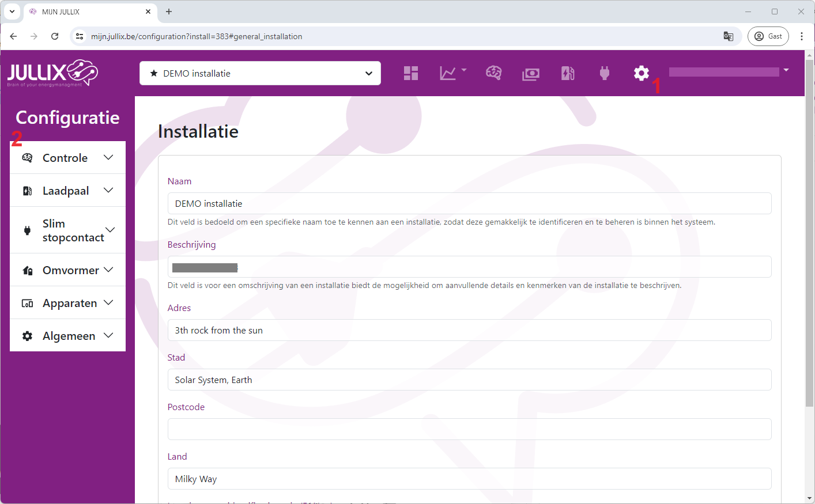
Task: Expand the Controle section chevron
Action: 108,157
